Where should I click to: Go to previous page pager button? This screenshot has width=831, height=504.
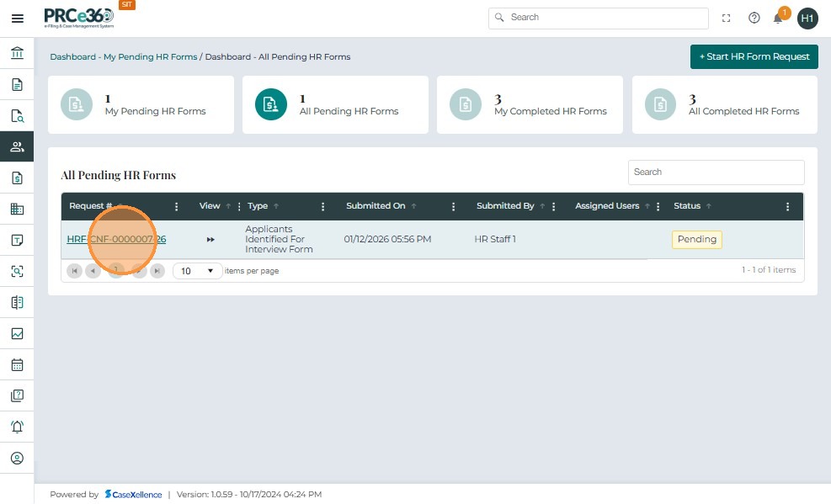coord(93,271)
